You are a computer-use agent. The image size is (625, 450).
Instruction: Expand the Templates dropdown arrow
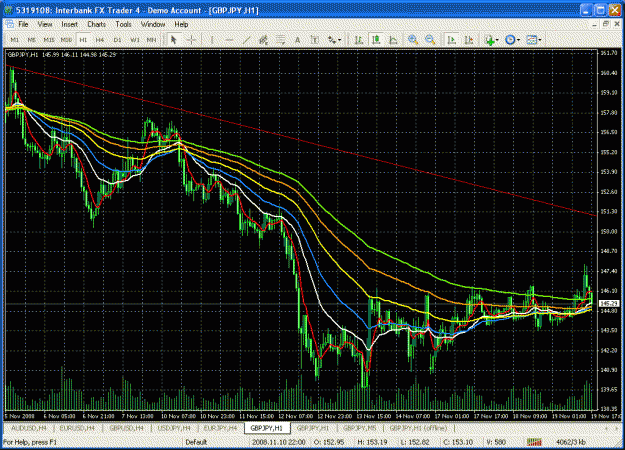tap(540, 40)
